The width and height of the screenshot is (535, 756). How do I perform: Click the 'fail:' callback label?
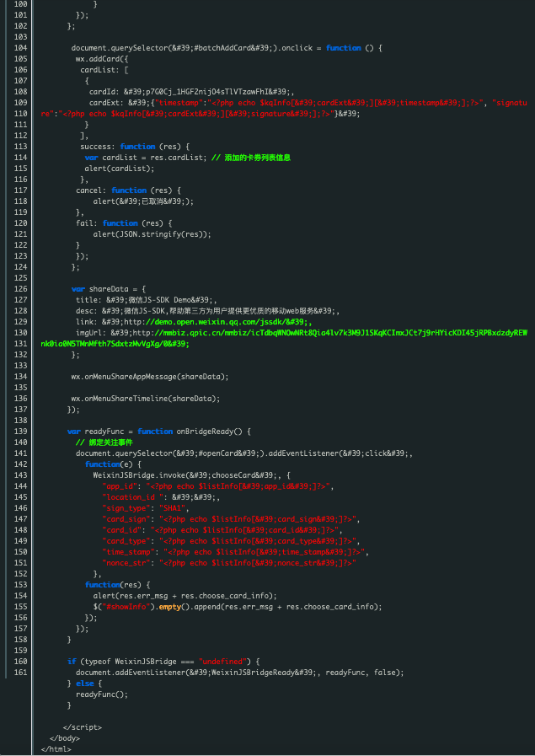click(x=87, y=223)
